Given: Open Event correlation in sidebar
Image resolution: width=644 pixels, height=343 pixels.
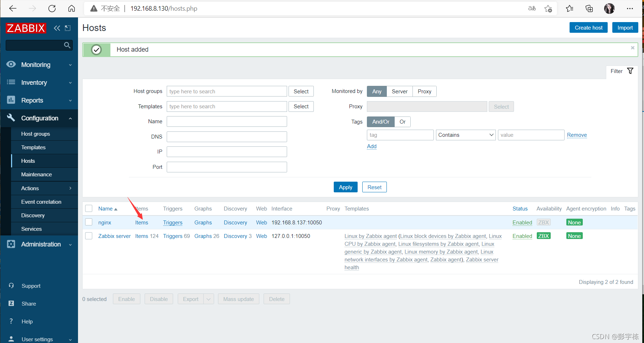Looking at the screenshot, I should [x=41, y=202].
